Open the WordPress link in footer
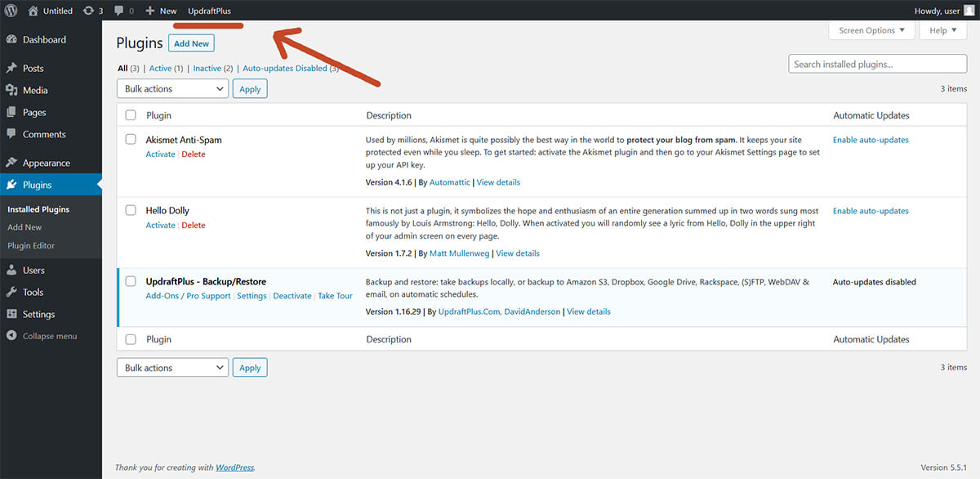Image resolution: width=980 pixels, height=479 pixels. pyautogui.click(x=235, y=468)
